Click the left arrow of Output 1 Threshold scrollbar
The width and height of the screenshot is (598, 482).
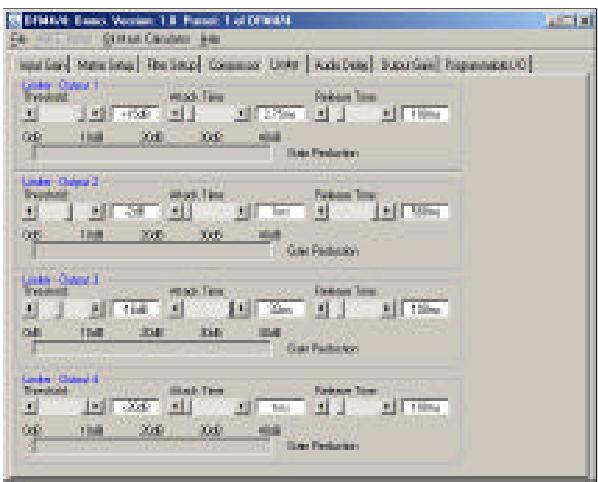click(x=30, y=114)
